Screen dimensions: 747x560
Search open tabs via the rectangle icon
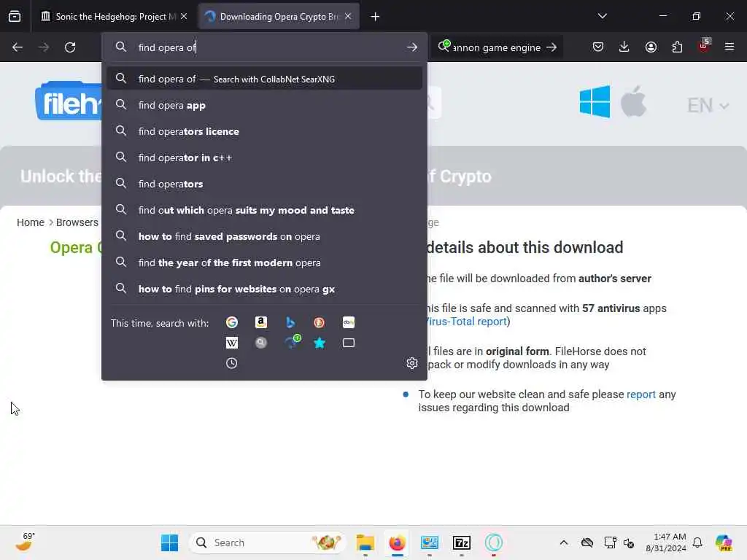(x=348, y=343)
